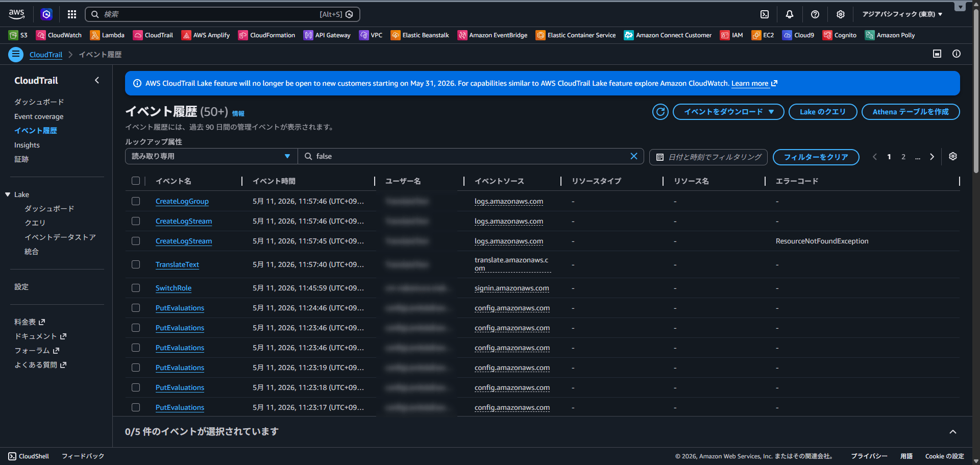Click the 'フィルターをクリア' button
Image resolution: width=980 pixels, height=465 pixels.
coord(816,157)
